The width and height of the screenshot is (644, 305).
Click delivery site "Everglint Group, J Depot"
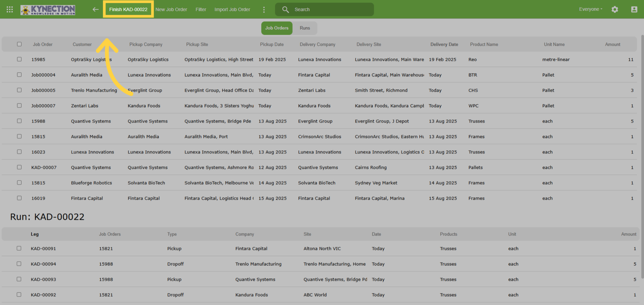tap(382, 121)
